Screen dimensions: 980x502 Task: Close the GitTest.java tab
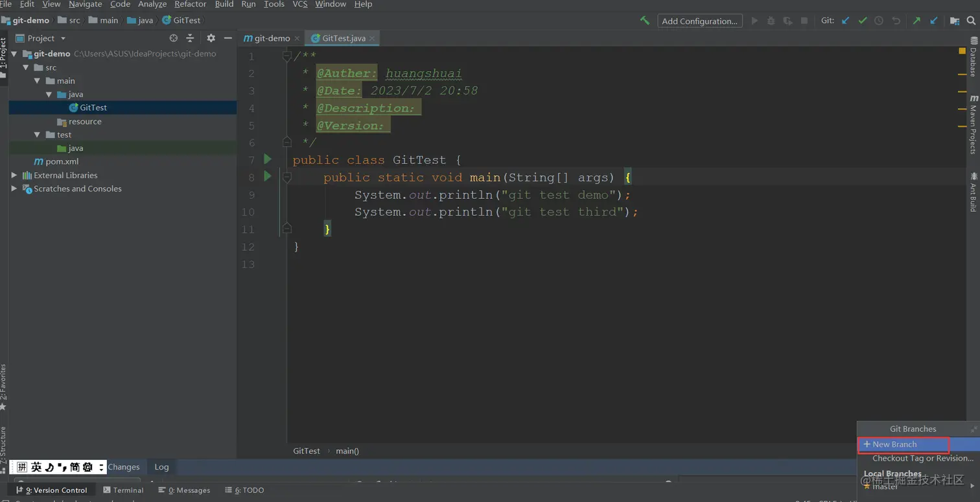click(373, 39)
